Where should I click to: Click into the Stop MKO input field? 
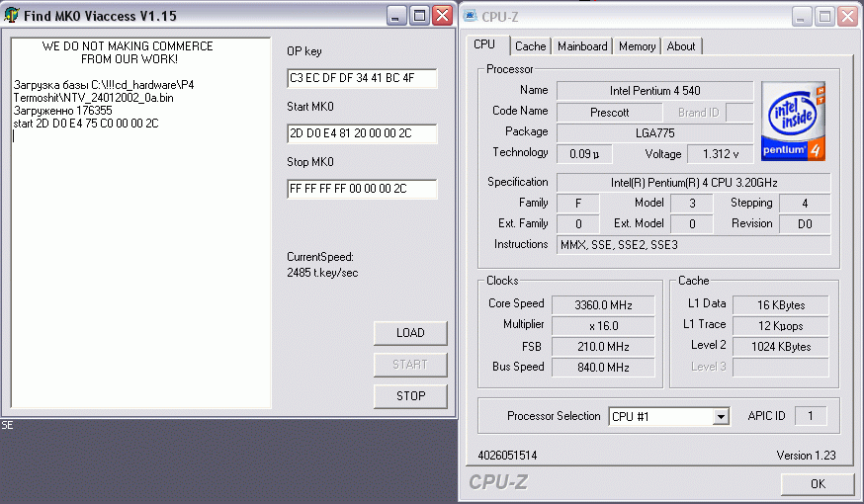(362, 189)
